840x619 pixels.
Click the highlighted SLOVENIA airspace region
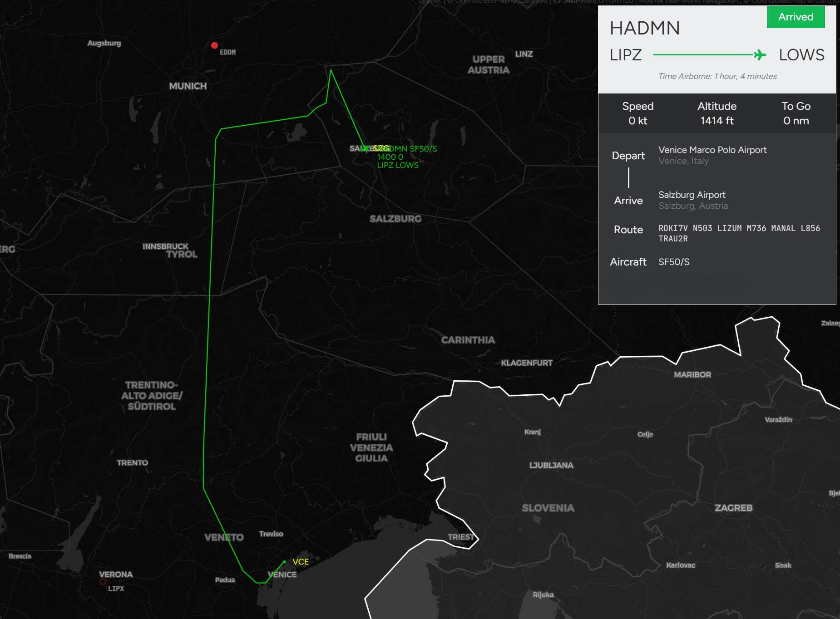(548, 508)
